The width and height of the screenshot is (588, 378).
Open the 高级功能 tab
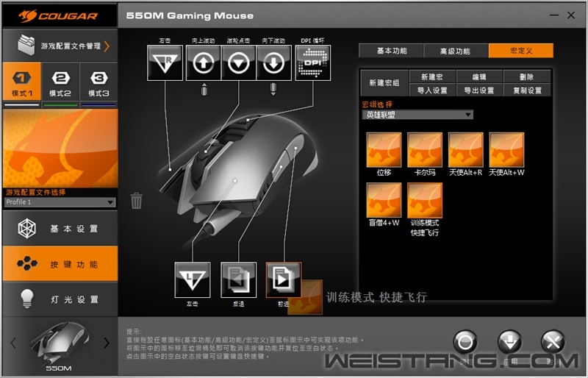point(456,51)
